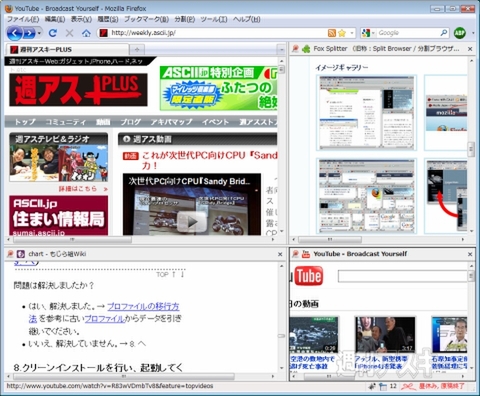Viewport: 480px width, 396px height.
Task: Open the multi-window gallery thumbnail below
Action: 367,196
